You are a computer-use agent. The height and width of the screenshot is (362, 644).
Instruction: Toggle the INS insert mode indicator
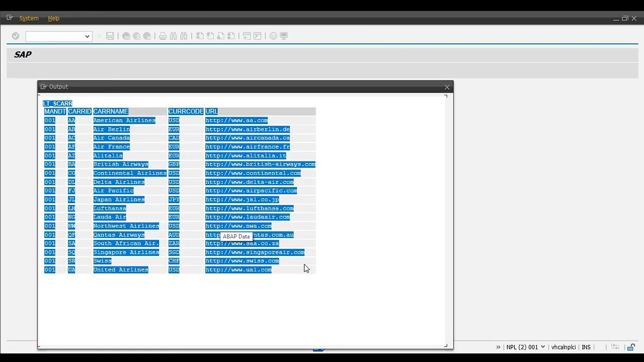pyautogui.click(x=586, y=347)
